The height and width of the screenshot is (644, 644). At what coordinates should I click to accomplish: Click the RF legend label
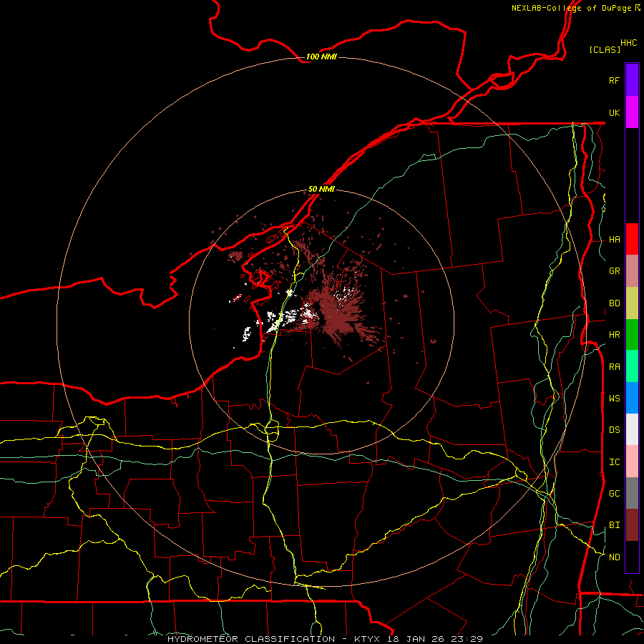[x=614, y=80]
